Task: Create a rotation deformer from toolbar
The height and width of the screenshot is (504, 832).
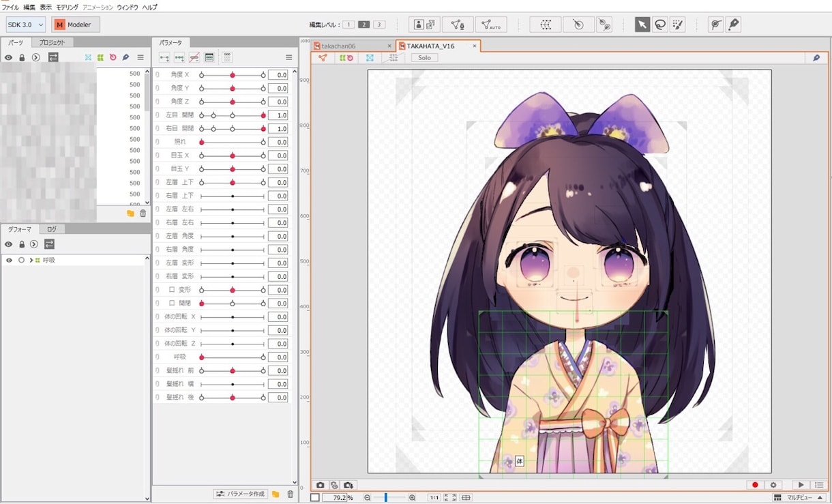Action: [578, 25]
